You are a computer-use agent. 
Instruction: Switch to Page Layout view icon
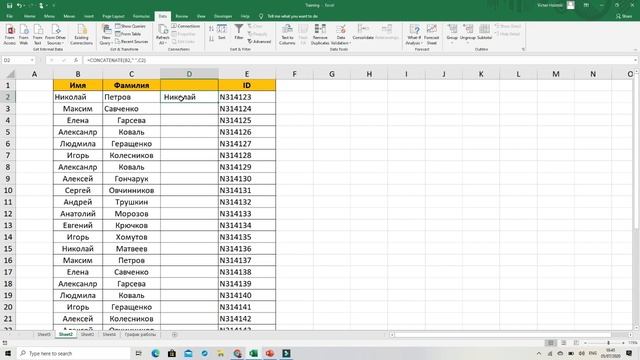point(564,343)
